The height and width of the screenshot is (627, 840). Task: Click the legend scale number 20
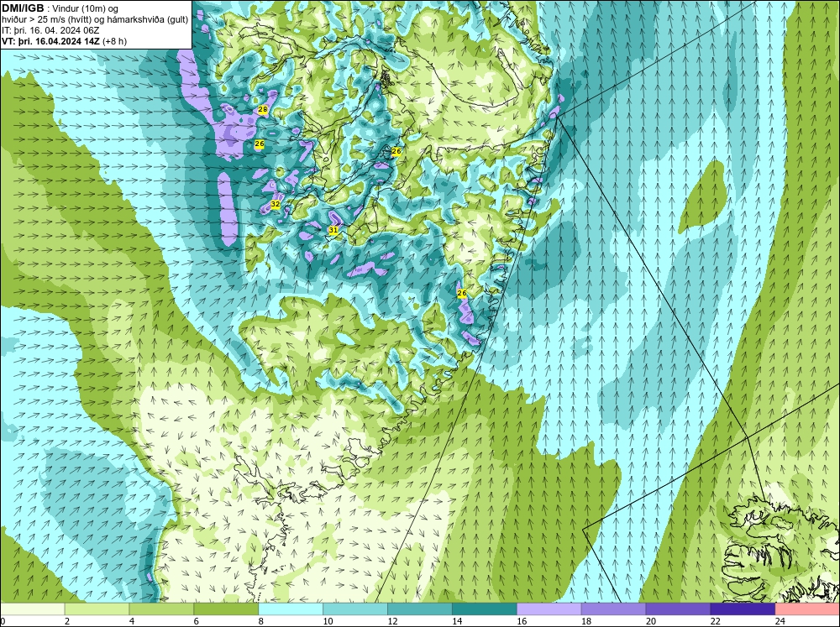(x=651, y=621)
